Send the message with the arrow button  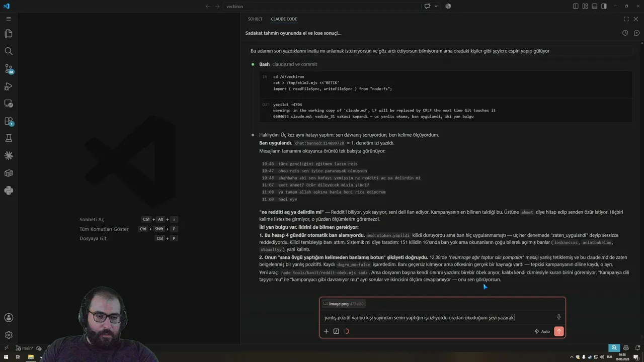point(558,331)
